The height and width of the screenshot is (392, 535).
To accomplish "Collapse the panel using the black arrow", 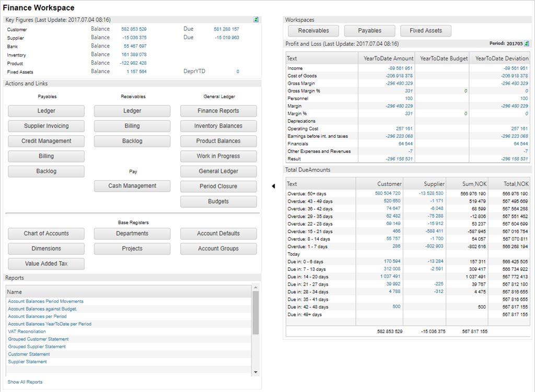I will (x=273, y=186).
